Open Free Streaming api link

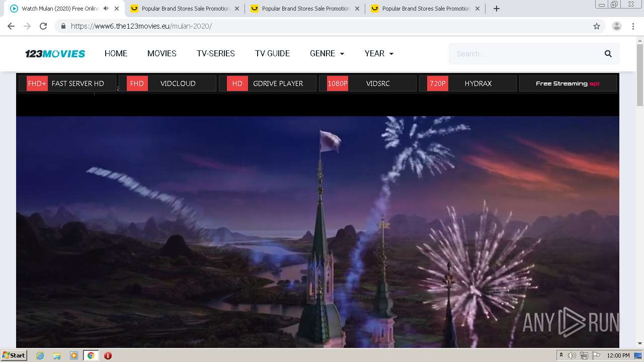click(x=568, y=83)
